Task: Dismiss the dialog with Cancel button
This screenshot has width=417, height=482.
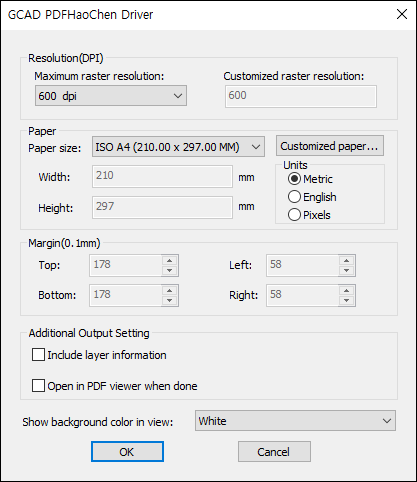Action: [x=274, y=452]
